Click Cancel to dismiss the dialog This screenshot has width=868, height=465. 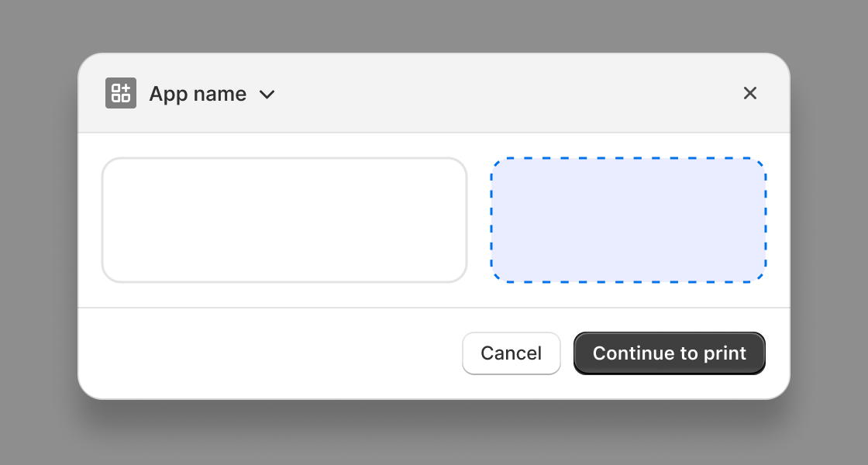point(511,353)
